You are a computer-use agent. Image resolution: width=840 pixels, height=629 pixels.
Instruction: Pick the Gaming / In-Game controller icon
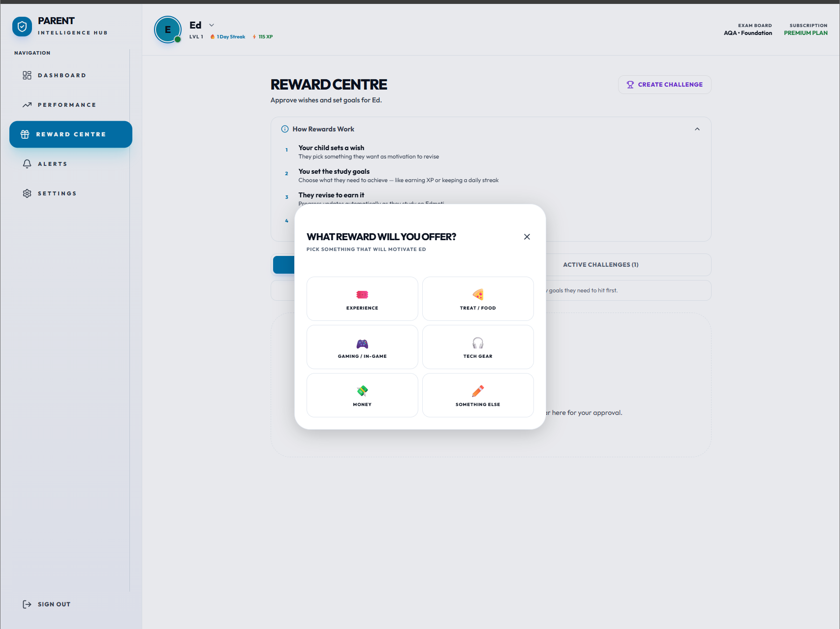[x=362, y=343]
